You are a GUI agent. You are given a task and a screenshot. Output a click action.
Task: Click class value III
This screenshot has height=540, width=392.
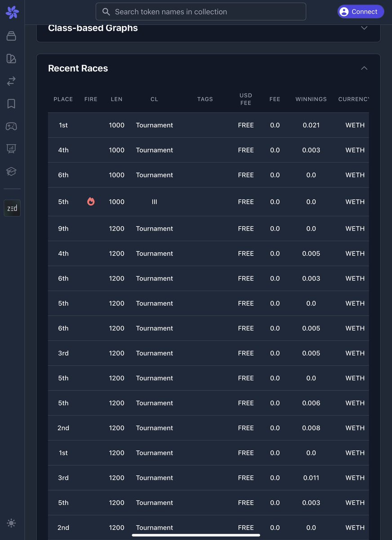(154, 202)
